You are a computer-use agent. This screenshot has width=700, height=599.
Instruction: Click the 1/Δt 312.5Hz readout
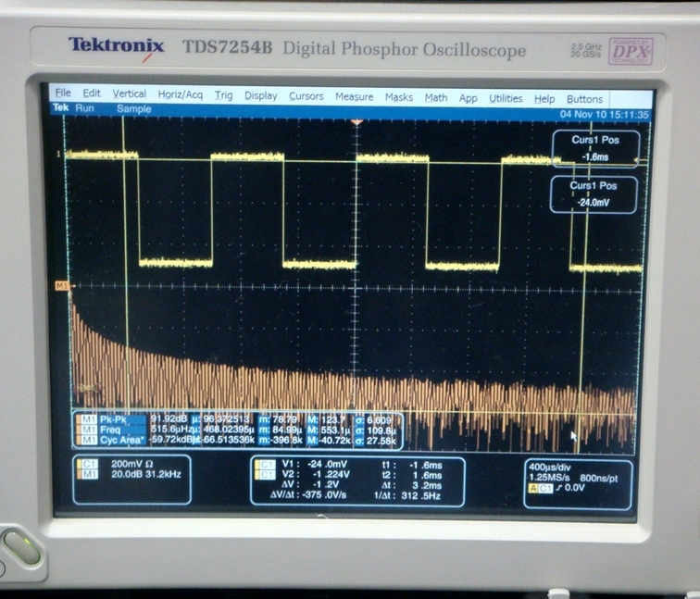point(407,496)
